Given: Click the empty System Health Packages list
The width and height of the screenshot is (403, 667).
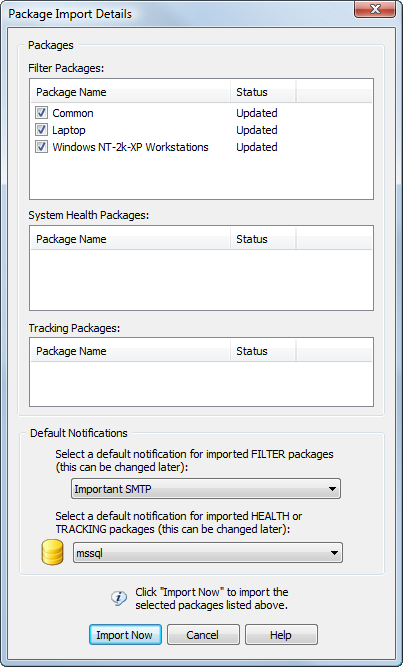Looking at the screenshot, I should (201, 279).
